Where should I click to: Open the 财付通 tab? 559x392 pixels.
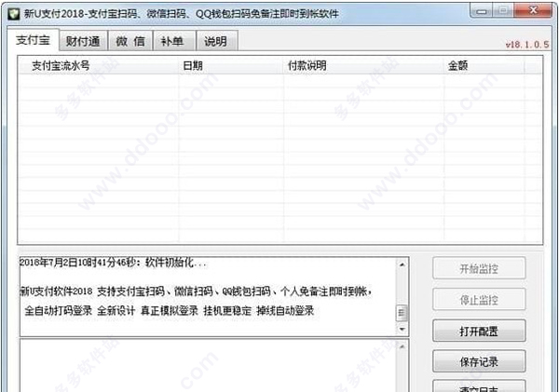[x=83, y=41]
